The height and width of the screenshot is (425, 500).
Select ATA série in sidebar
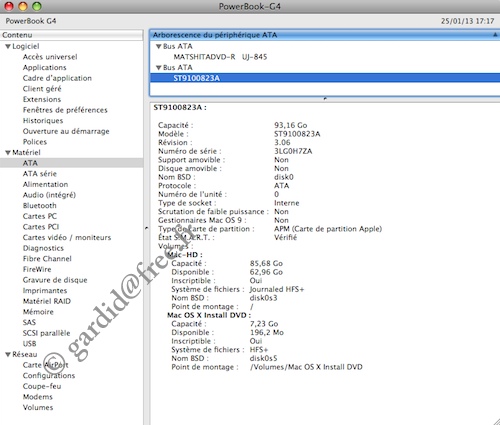(x=40, y=174)
